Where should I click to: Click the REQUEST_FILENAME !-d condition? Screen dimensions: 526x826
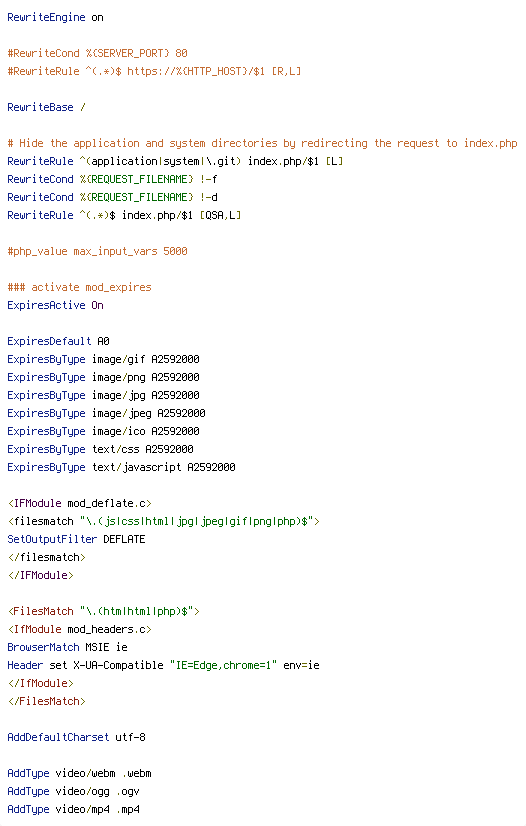point(112,197)
